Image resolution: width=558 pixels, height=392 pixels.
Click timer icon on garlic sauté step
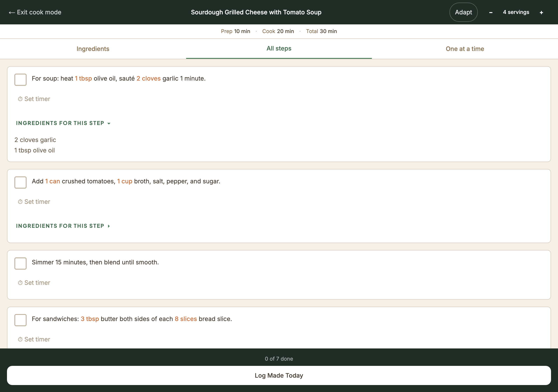point(20,99)
